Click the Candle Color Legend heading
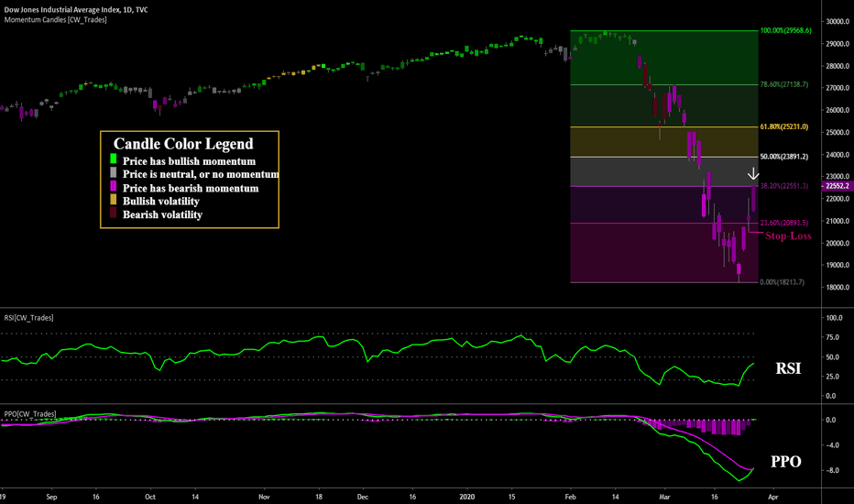The image size is (854, 504). pos(183,144)
